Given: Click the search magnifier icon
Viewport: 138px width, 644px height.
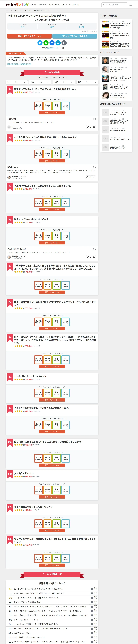Looking at the screenshot, I should pos(125,5).
